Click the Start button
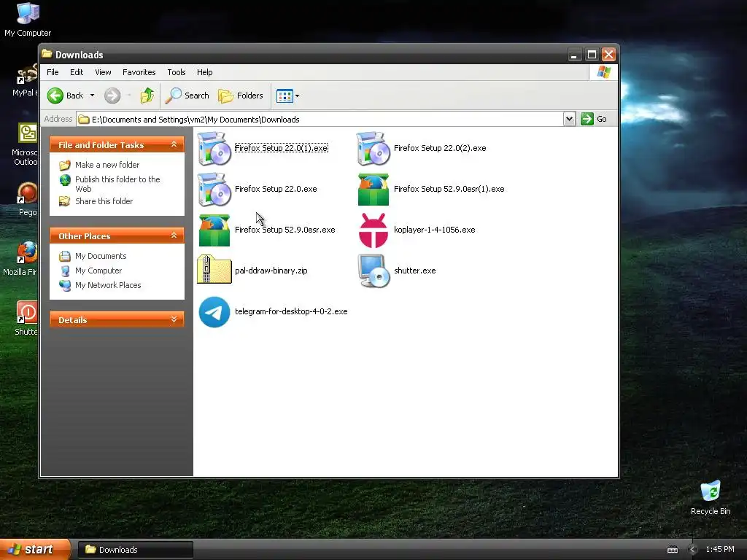Screen dimensions: 747x560 pyautogui.click(x=35, y=550)
